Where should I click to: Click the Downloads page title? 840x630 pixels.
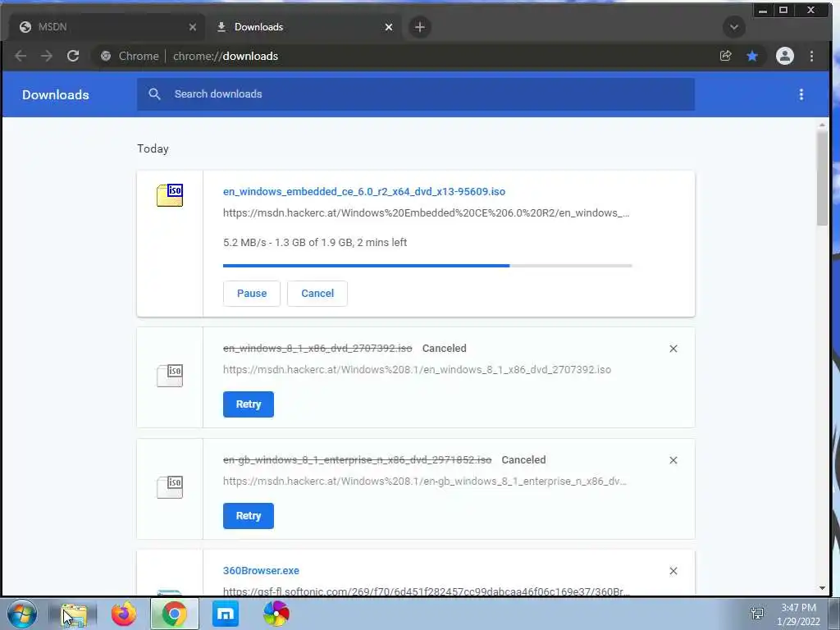coord(55,95)
